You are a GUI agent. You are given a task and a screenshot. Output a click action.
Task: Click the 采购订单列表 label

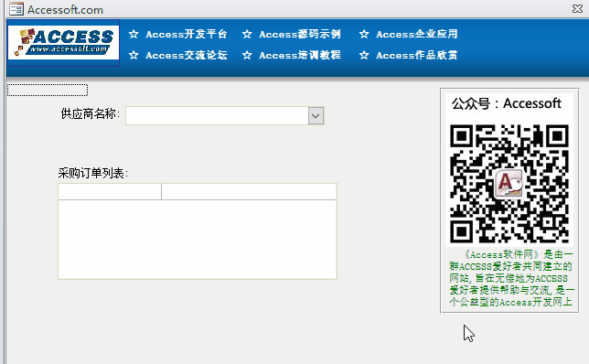point(93,173)
